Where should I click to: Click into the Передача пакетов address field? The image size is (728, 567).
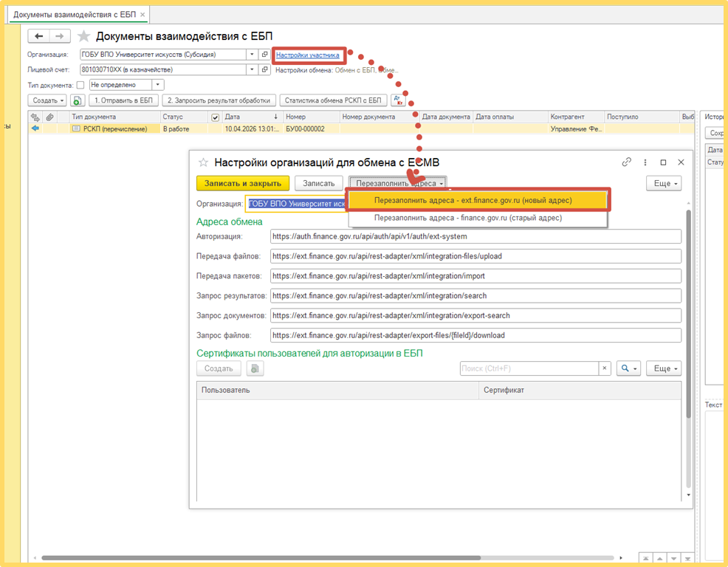coord(476,276)
